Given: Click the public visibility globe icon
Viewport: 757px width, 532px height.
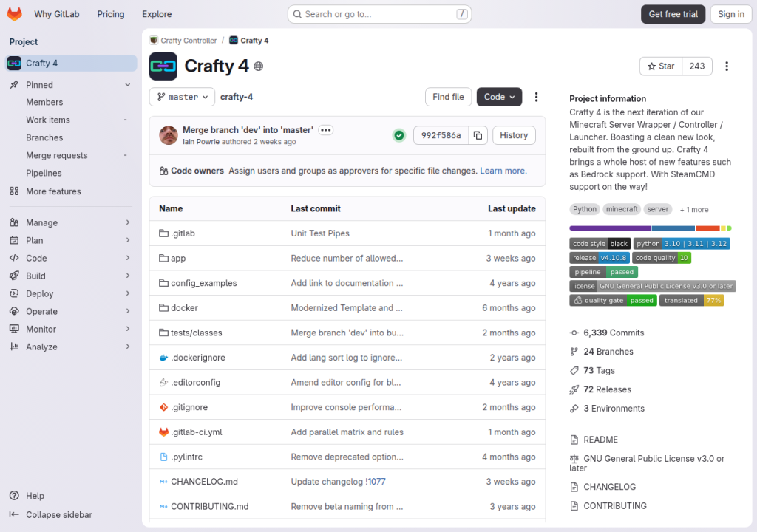Looking at the screenshot, I should pos(259,66).
